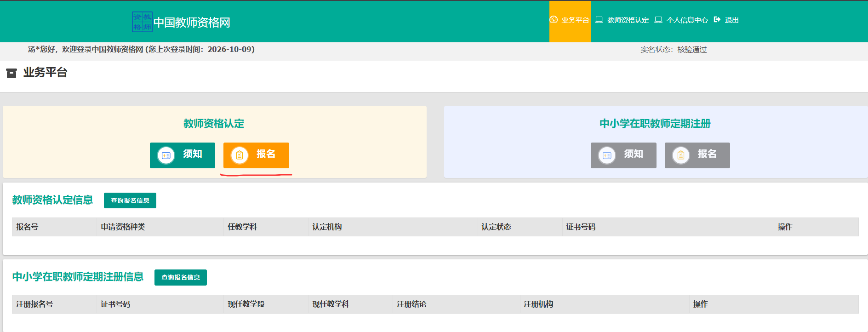Click the laptop icon beside 教师资格认定
The width and height of the screenshot is (868, 332).
(599, 20)
